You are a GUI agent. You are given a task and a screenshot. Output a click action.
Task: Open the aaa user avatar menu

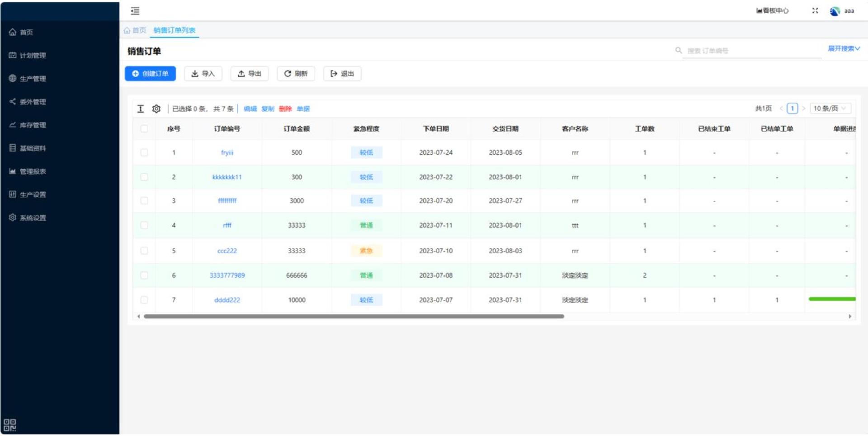pyautogui.click(x=842, y=11)
